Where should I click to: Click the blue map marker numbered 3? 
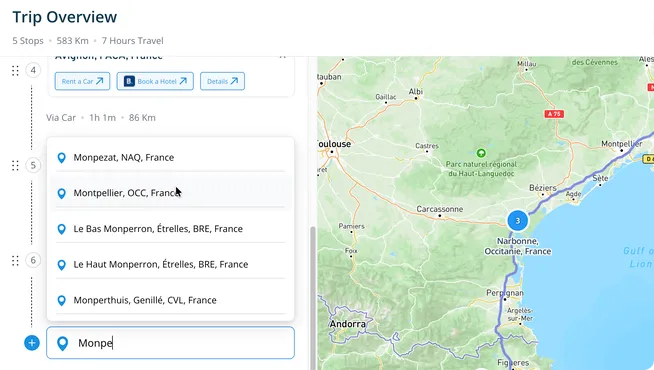pyautogui.click(x=518, y=221)
